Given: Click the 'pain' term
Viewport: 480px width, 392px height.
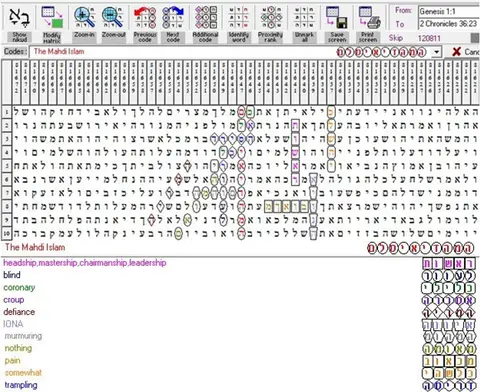Looking at the screenshot, I should [x=12, y=360].
